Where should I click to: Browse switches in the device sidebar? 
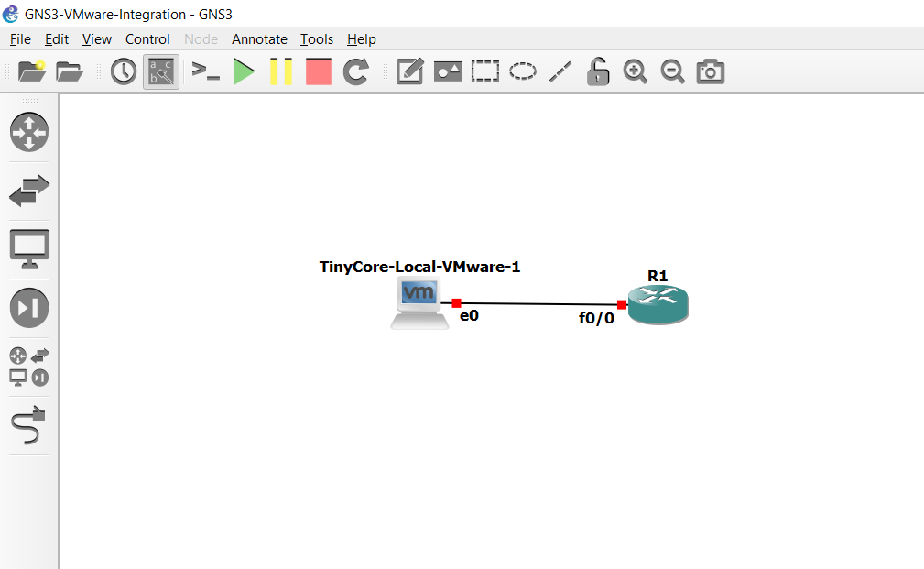coord(29,191)
